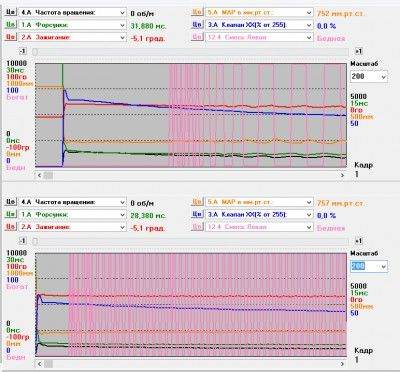This screenshot has width=400, height=372.
Task: Open the bottom panel 'Смесь Левая' channel dropdown
Action: [259, 227]
